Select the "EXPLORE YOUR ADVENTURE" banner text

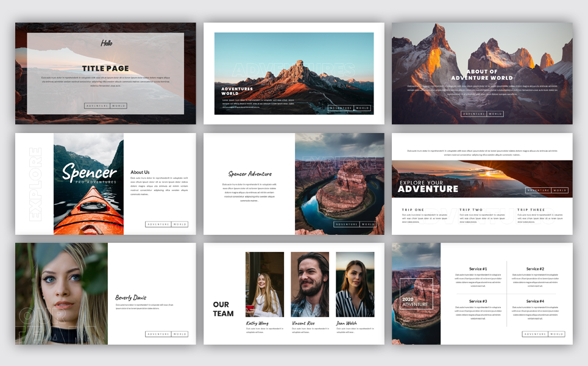(428, 186)
